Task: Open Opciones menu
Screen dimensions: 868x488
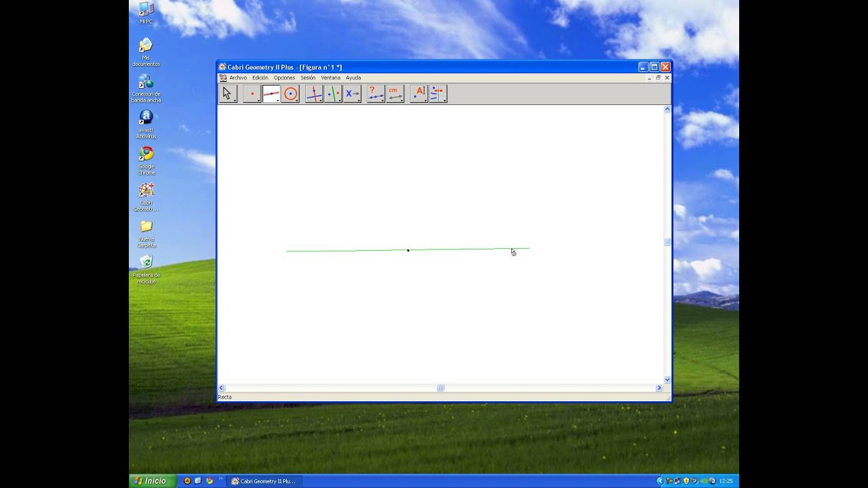Action: click(284, 78)
